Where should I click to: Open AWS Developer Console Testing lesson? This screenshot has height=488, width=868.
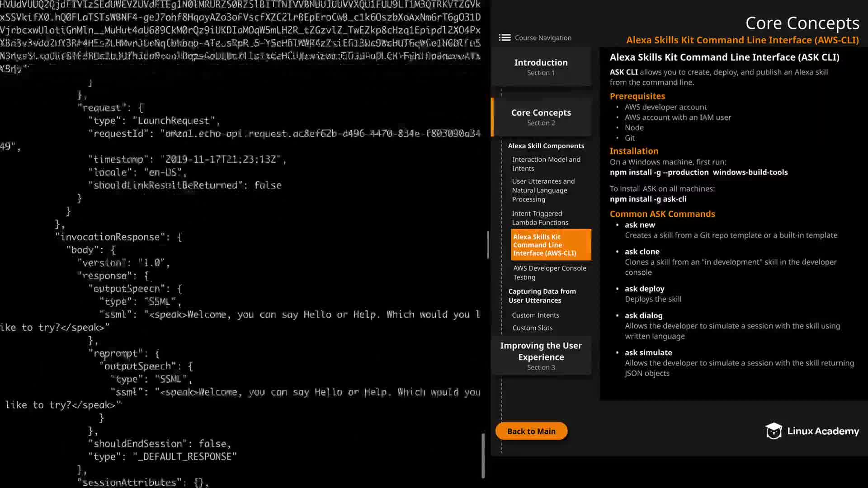point(549,272)
